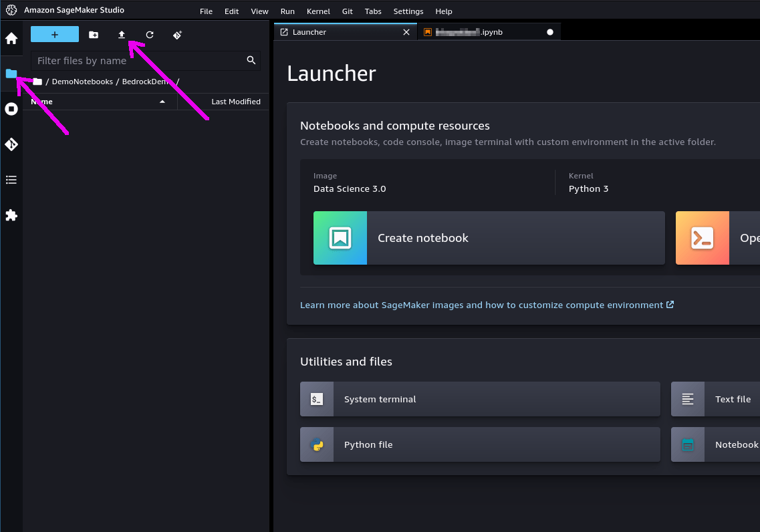760x532 pixels.
Task: Open the Help menu
Action: point(443,11)
